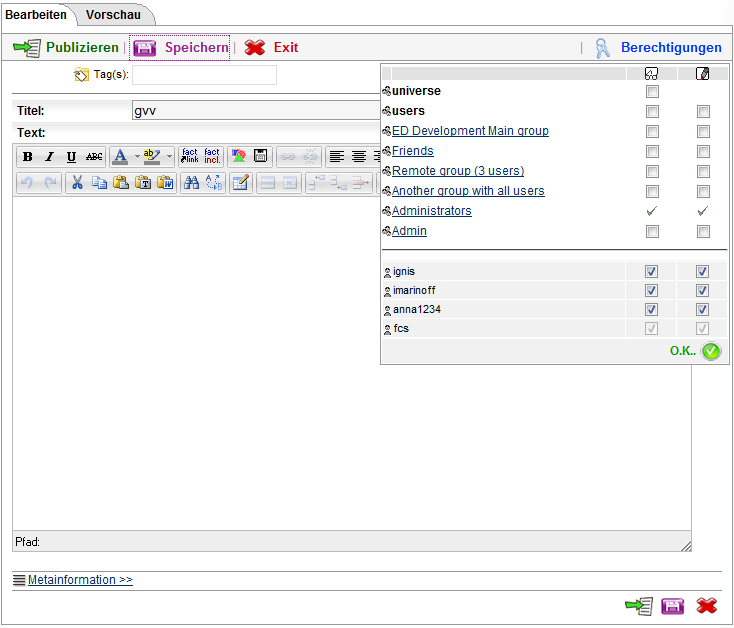
Task: Uncheck read permission for ignis
Action: 651,271
